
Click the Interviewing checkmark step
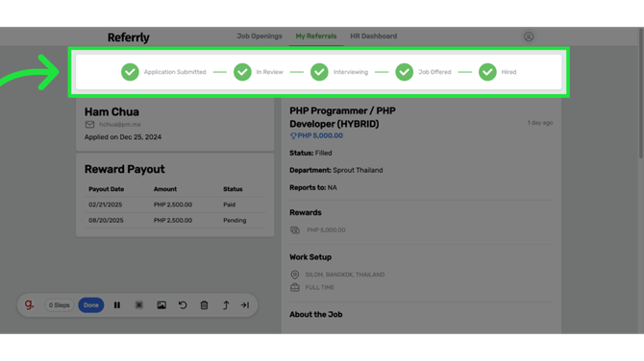pos(319,72)
